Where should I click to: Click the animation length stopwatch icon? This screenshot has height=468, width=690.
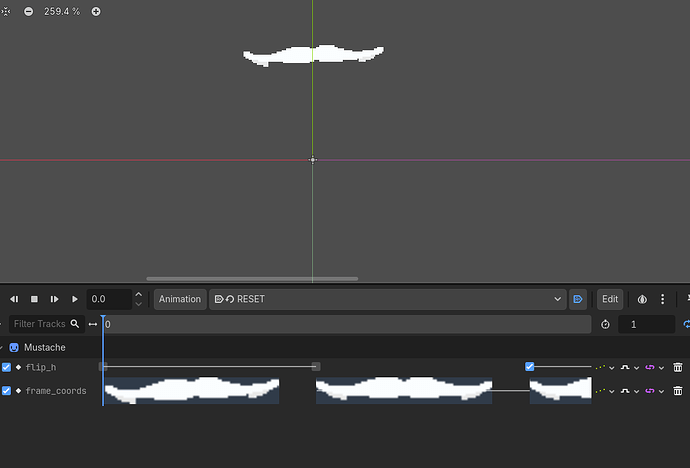coord(606,325)
